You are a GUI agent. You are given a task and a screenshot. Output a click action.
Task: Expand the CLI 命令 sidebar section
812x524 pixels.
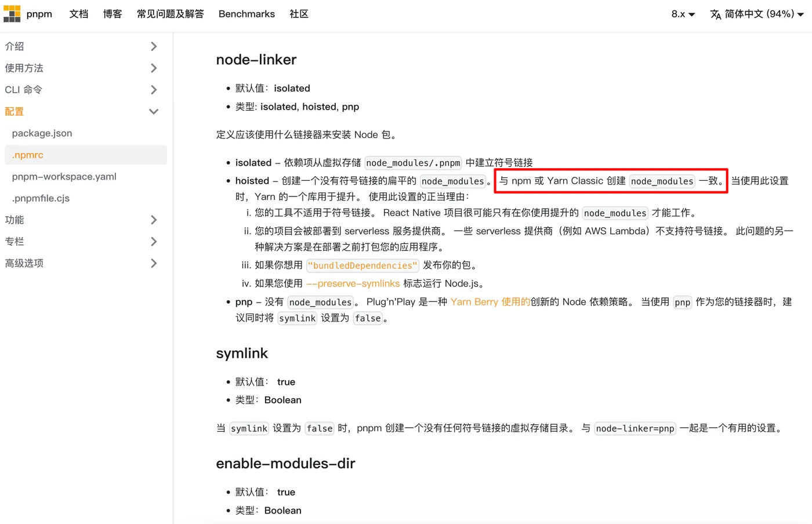(154, 90)
